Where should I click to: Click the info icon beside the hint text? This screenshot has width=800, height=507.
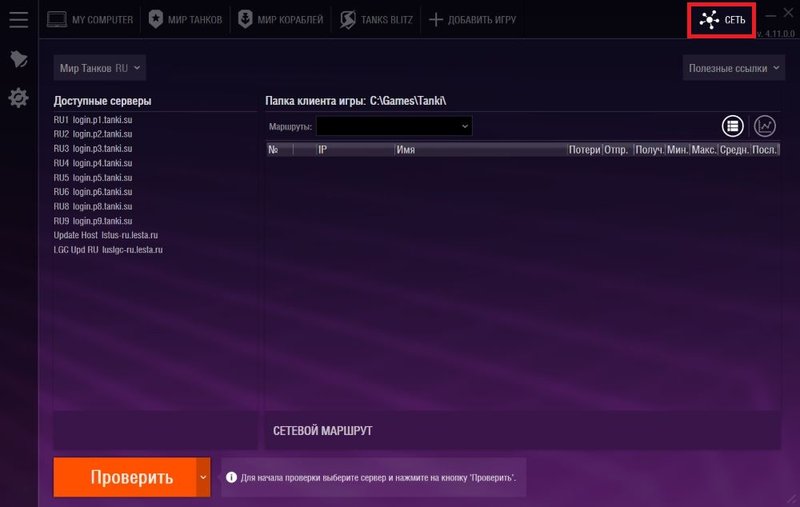231,478
